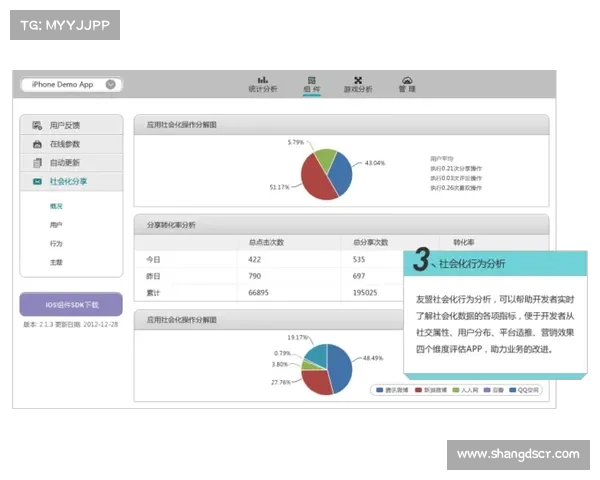Collapse the 社会化分享 sidebar section
The height and width of the screenshot is (480, 600).
point(72,181)
